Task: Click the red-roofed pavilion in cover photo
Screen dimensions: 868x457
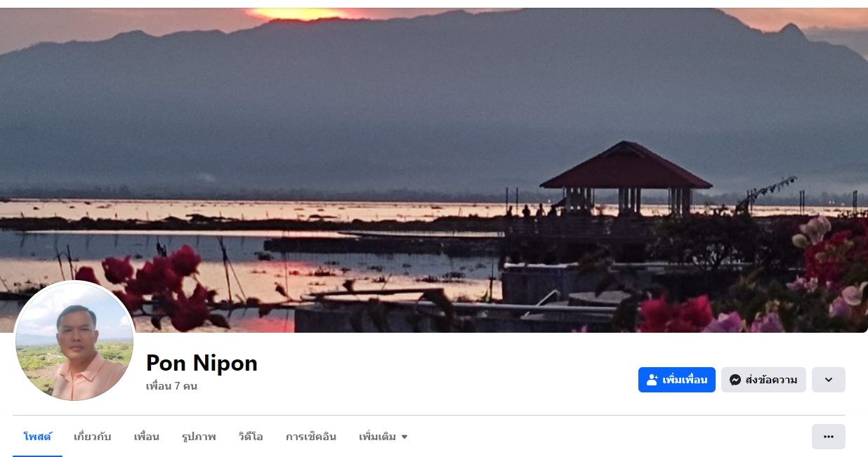Action: point(626,177)
